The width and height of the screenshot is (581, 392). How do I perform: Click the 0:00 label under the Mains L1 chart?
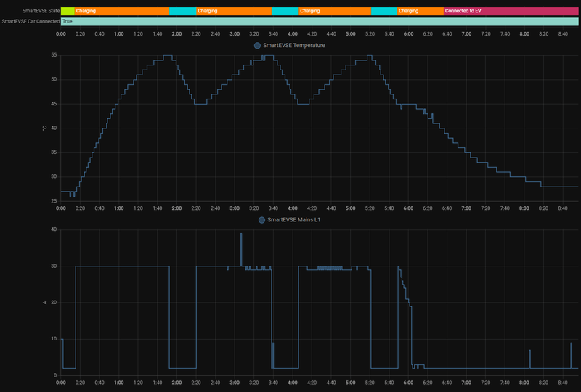(x=61, y=383)
